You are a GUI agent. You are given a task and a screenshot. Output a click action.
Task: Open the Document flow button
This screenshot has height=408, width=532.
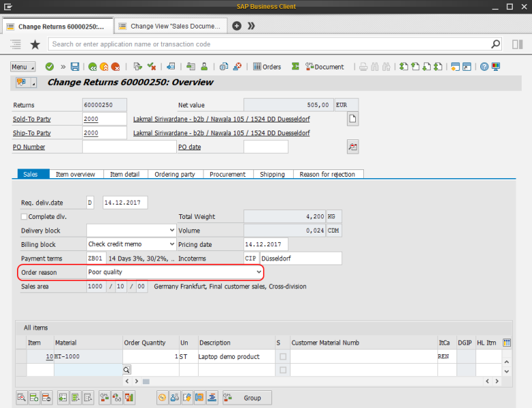click(x=325, y=67)
